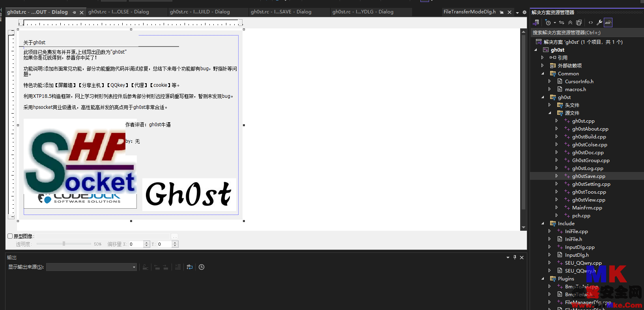The image size is (644, 310).
Task: Click the solution 'gh0st' root node
Action: tap(583, 42)
